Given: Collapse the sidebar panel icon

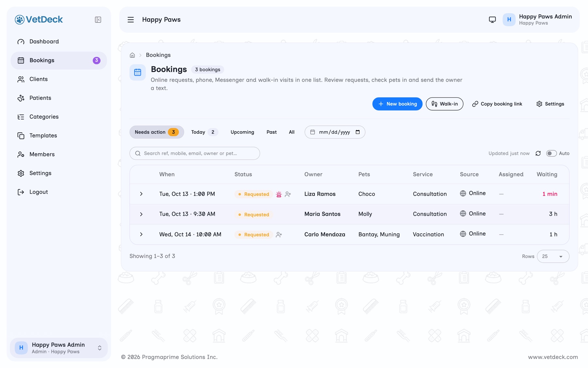Looking at the screenshot, I should click(x=98, y=20).
